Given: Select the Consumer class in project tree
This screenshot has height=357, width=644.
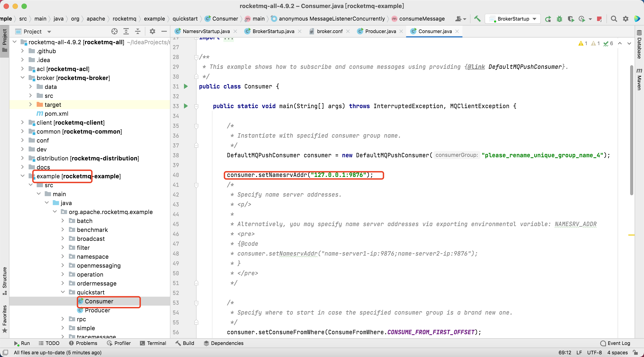Looking at the screenshot, I should tap(99, 301).
